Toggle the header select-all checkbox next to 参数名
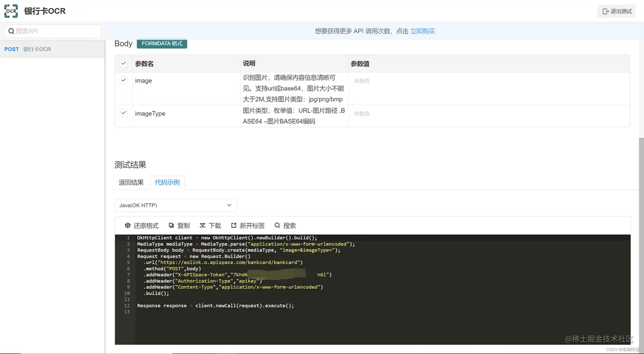Viewport: 644px width, 354px height. 124,63
